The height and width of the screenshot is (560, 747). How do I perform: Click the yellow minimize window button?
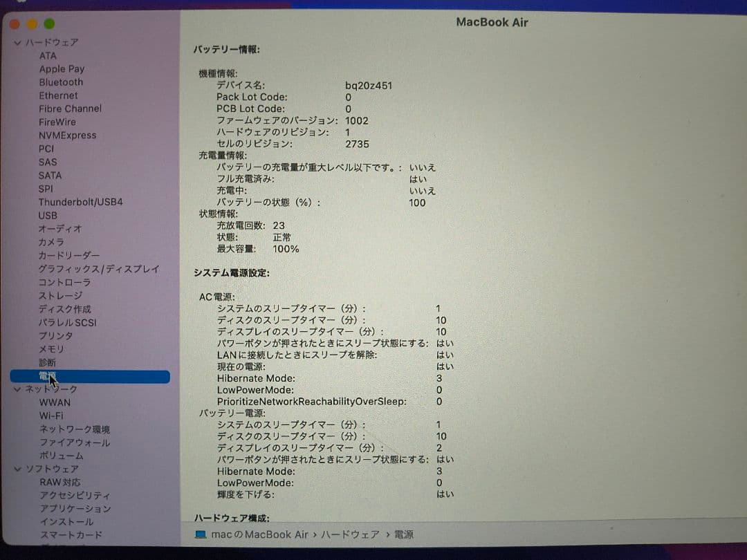point(32,24)
